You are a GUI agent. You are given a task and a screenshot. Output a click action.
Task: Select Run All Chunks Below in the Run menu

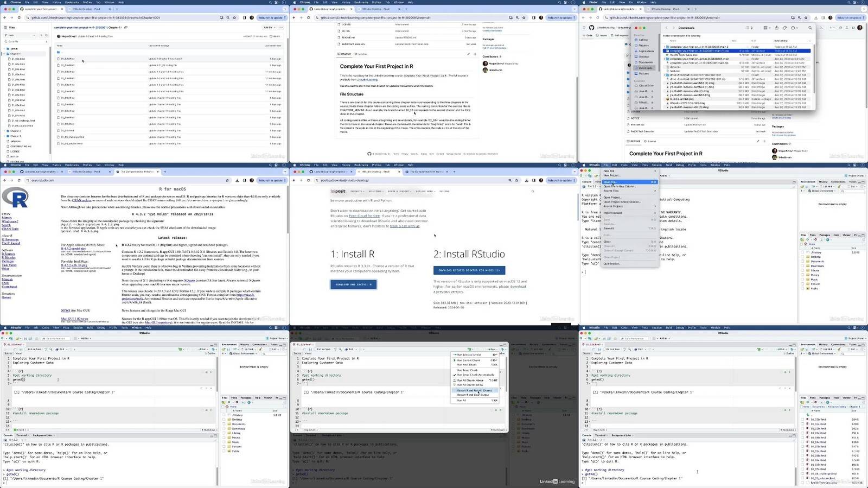[x=475, y=385]
